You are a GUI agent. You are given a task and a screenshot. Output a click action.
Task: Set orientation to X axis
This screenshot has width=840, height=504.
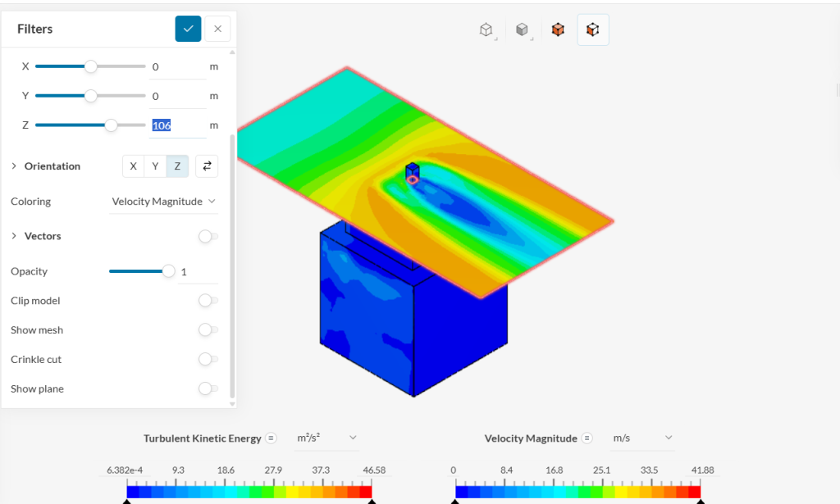(134, 166)
